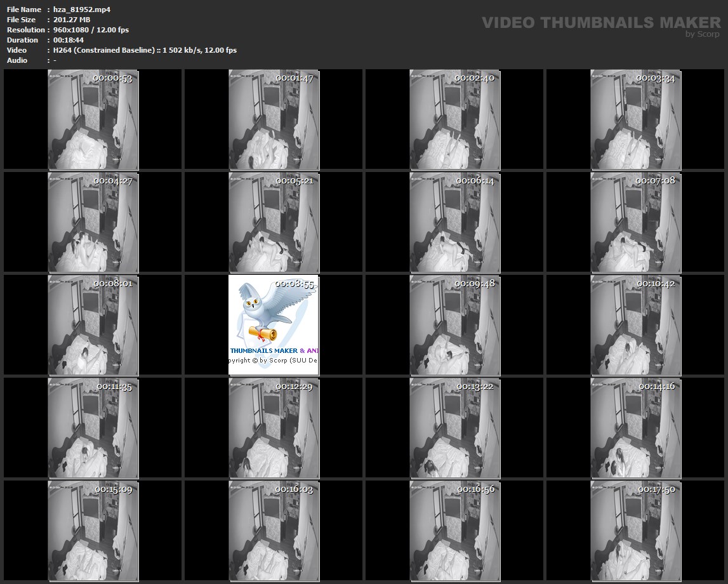
Task: Select the thumbnail stamped 00:13:22
Action: pyautogui.click(x=454, y=428)
